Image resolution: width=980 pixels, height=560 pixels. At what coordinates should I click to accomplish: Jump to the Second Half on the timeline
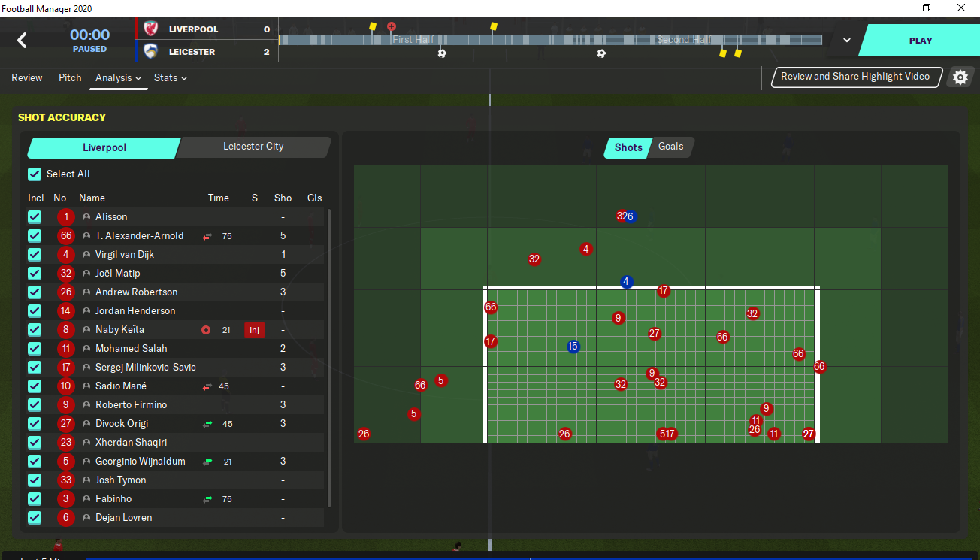tap(684, 40)
